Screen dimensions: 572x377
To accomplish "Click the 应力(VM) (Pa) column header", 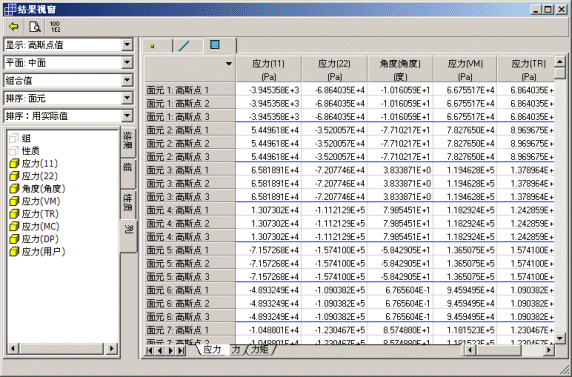I will point(465,69).
